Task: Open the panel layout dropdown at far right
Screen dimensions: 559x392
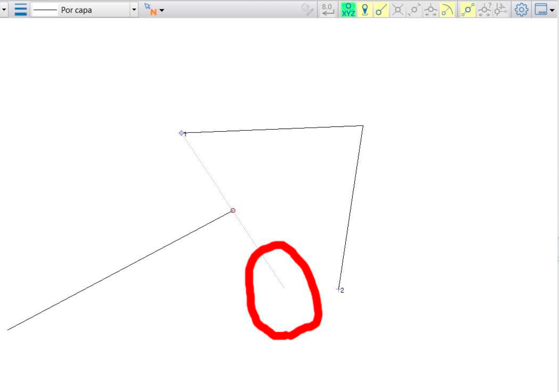Action: [x=552, y=11]
